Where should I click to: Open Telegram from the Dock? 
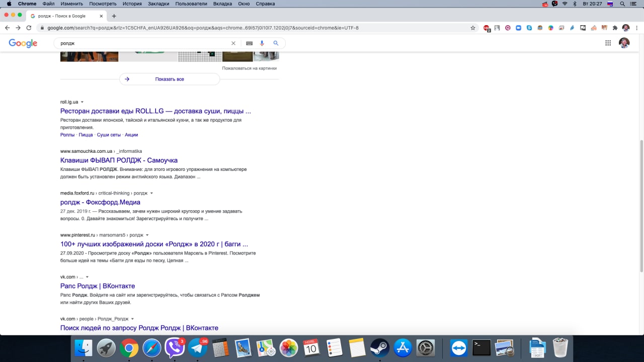pos(198,348)
